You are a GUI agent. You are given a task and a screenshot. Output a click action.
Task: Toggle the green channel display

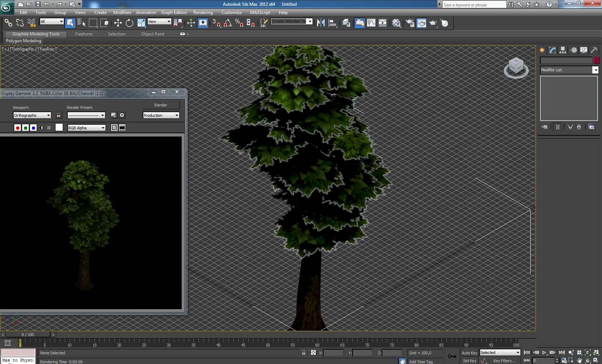[25, 128]
